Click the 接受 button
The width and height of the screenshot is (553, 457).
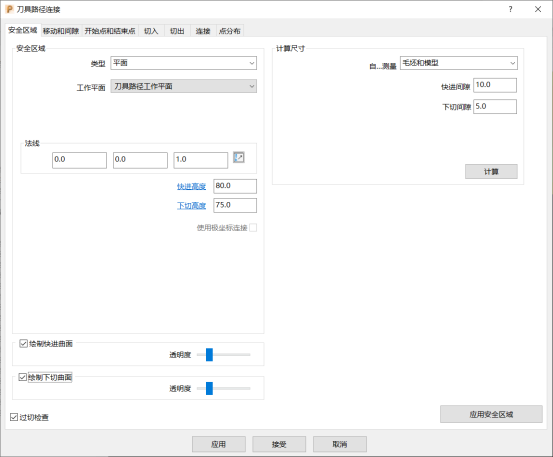click(x=279, y=444)
